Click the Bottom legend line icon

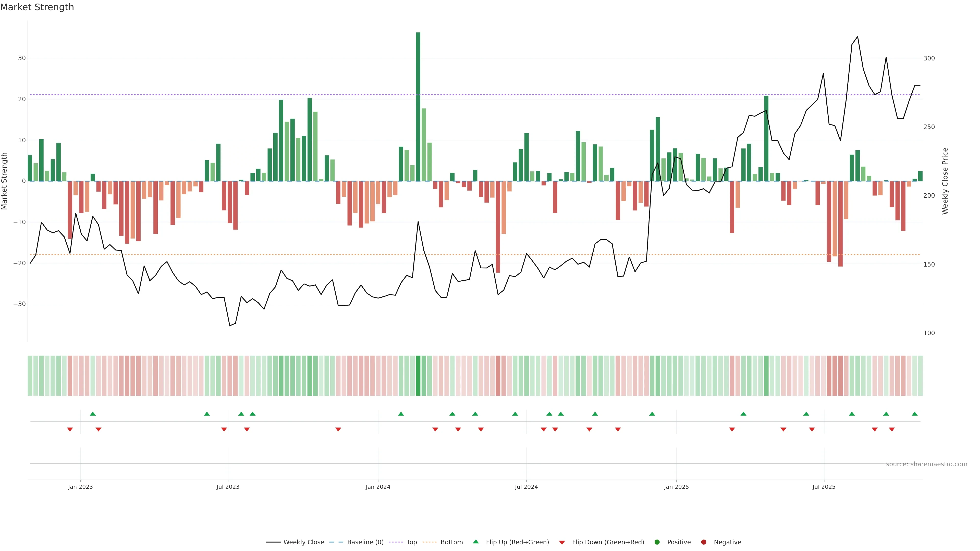coord(430,542)
